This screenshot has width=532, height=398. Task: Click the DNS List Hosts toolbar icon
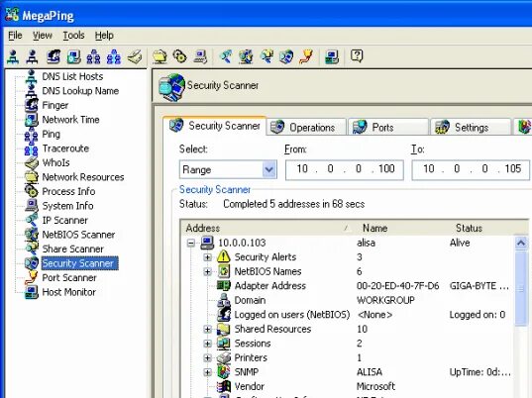click(13, 56)
